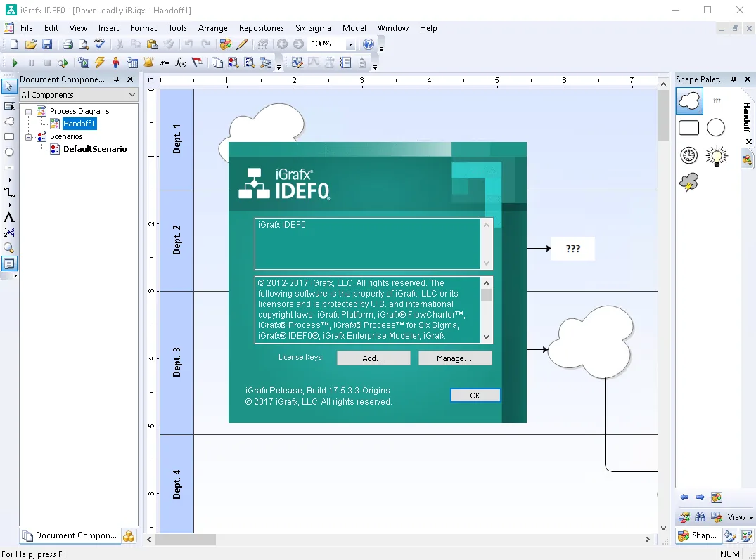Choose the clock shape in Shape Palette
The height and width of the screenshot is (560, 756).
click(689, 155)
